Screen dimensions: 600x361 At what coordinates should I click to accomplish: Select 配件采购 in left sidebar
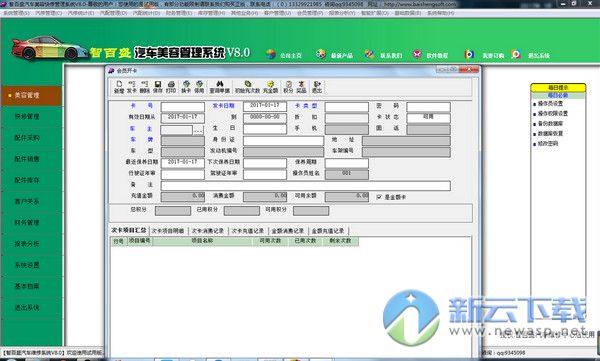31,137
